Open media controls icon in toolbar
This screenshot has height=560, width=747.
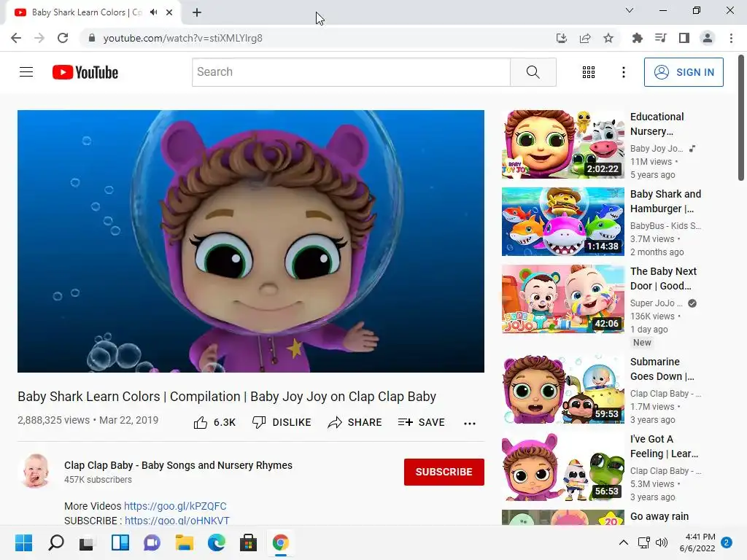(660, 38)
